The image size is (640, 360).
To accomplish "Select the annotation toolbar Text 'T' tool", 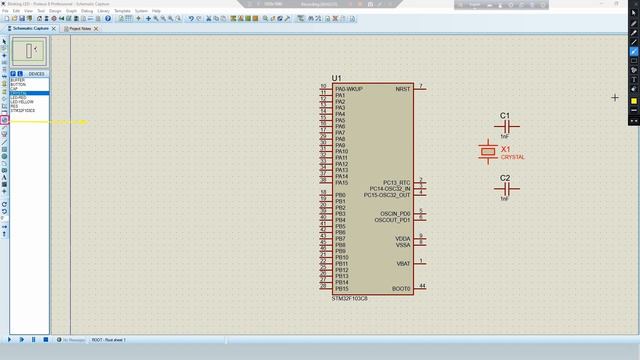I will pos(633,80).
